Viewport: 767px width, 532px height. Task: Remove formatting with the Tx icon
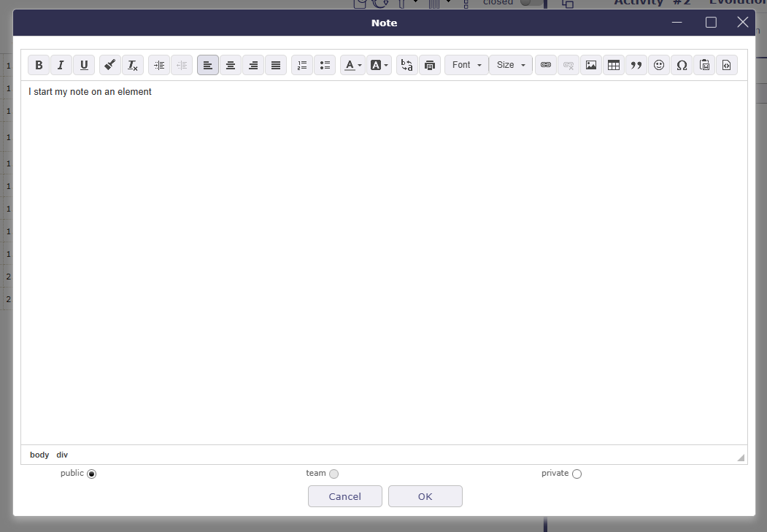tap(132, 65)
